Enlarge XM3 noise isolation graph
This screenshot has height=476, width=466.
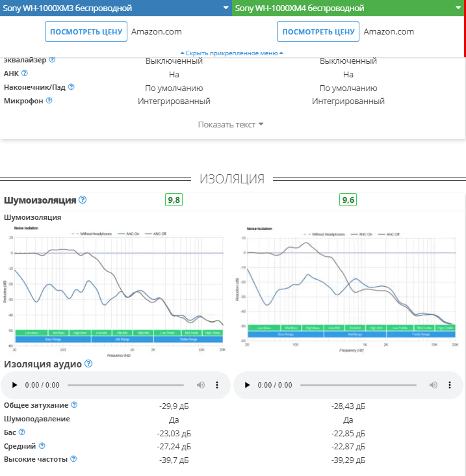(x=115, y=291)
